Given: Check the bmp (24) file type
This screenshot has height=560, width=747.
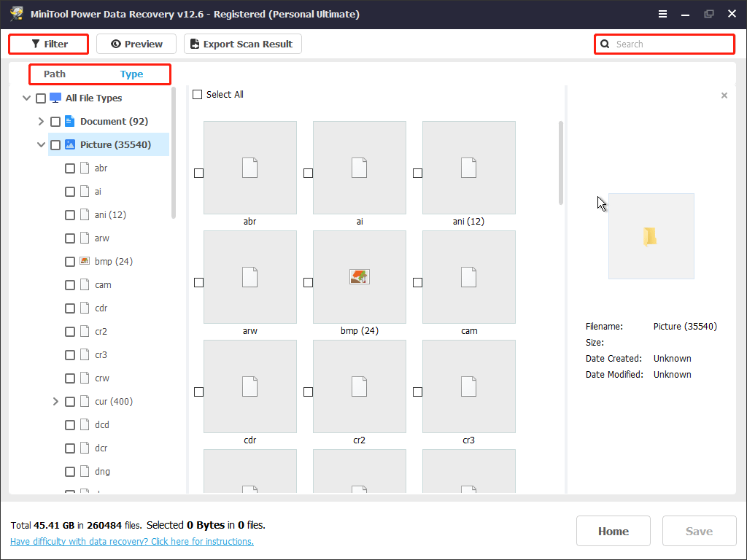Looking at the screenshot, I should click(x=69, y=261).
